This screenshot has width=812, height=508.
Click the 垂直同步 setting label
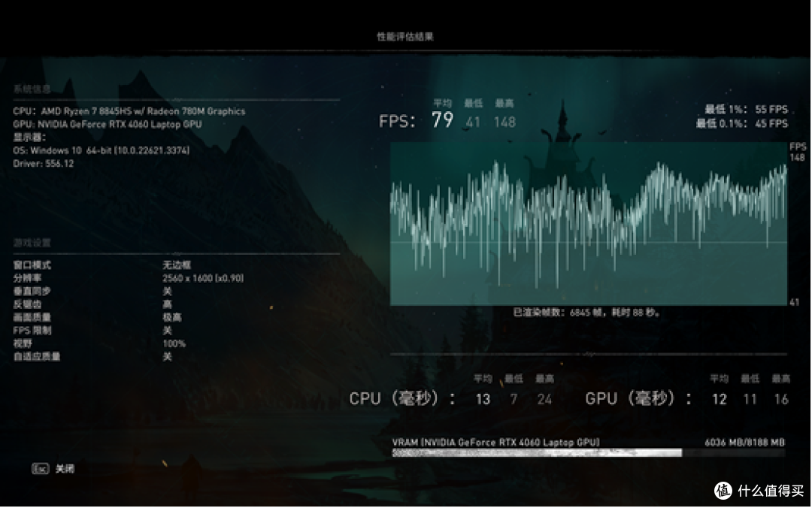(x=32, y=291)
